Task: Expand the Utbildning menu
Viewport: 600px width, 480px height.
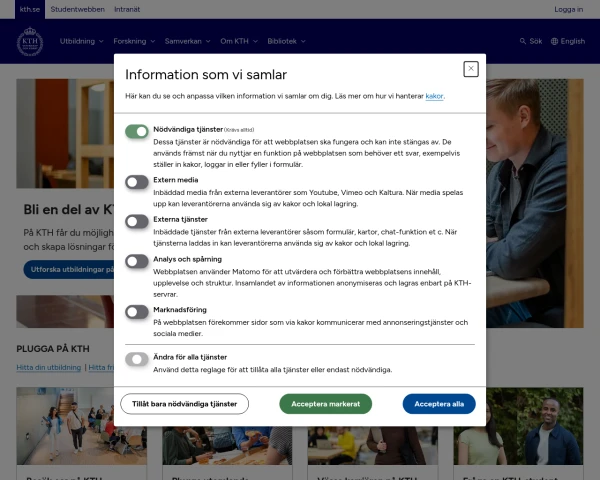Action: 81,42
